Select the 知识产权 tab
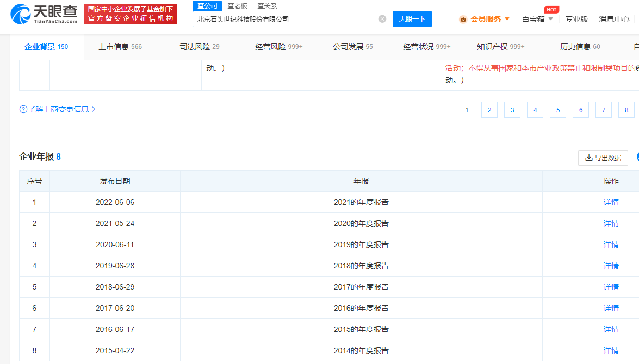This screenshot has width=639, height=364. click(500, 47)
